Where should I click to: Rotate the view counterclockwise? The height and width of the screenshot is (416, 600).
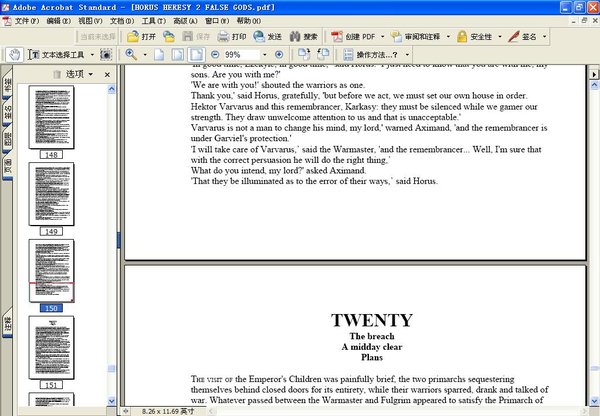coord(323,55)
